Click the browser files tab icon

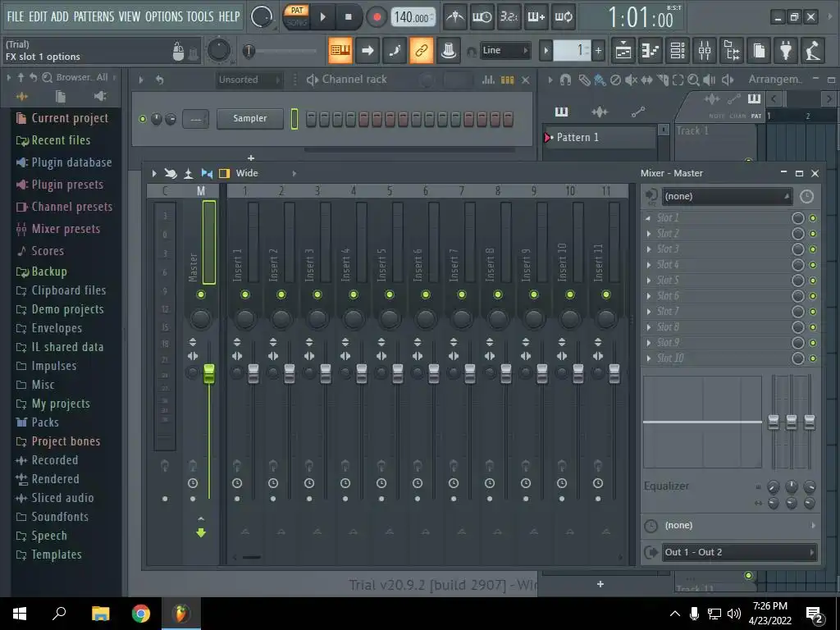pos(61,97)
